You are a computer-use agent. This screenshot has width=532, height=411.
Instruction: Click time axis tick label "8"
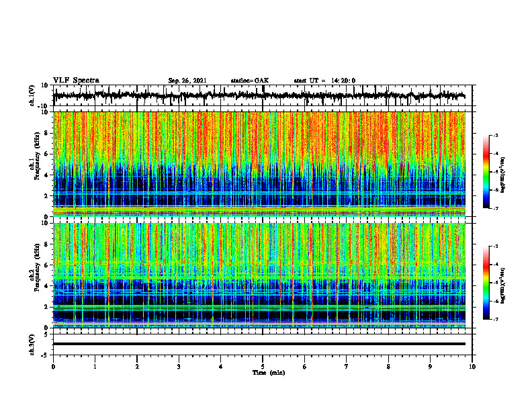pos(388,367)
